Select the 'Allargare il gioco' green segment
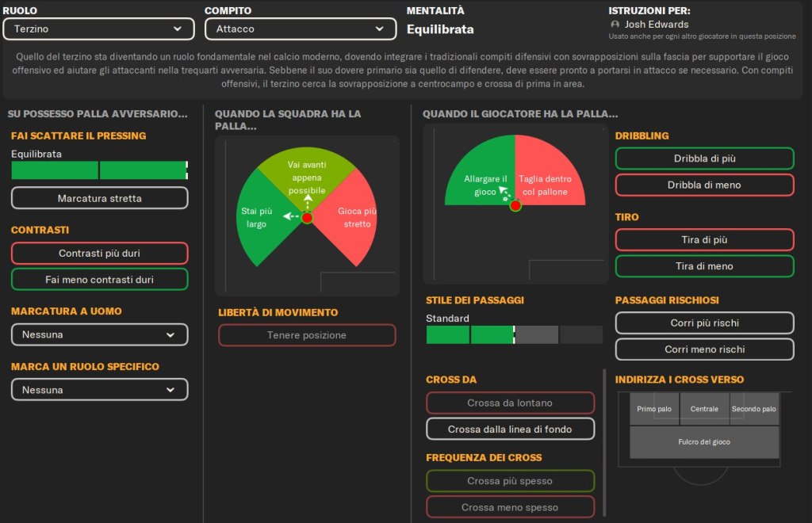812x523 pixels. [x=480, y=178]
